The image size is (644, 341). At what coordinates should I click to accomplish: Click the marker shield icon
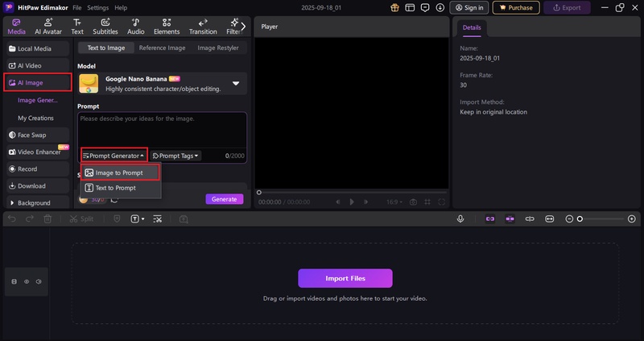coord(117,219)
